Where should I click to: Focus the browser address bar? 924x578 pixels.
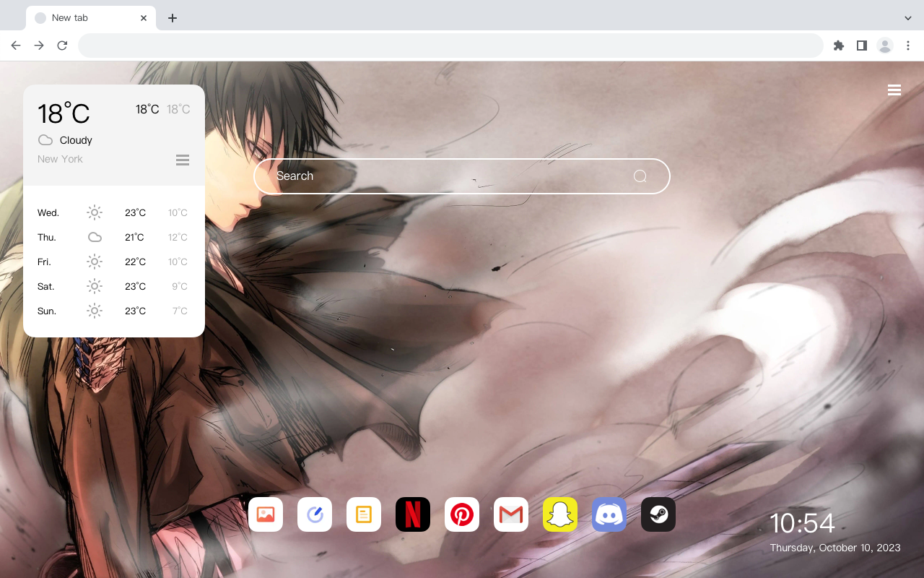450,46
